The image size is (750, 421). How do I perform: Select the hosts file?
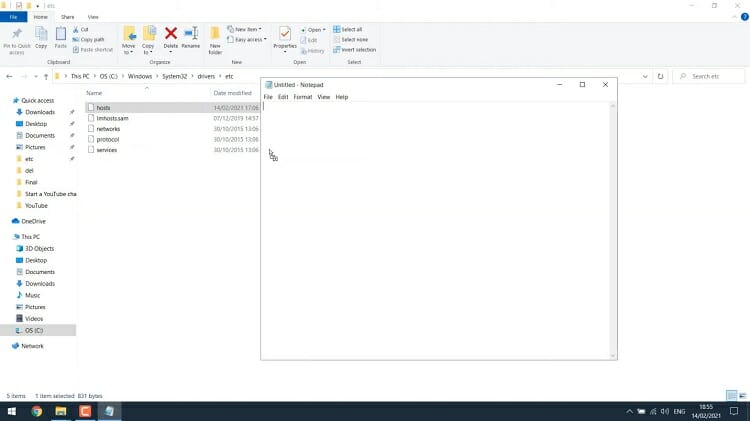103,108
